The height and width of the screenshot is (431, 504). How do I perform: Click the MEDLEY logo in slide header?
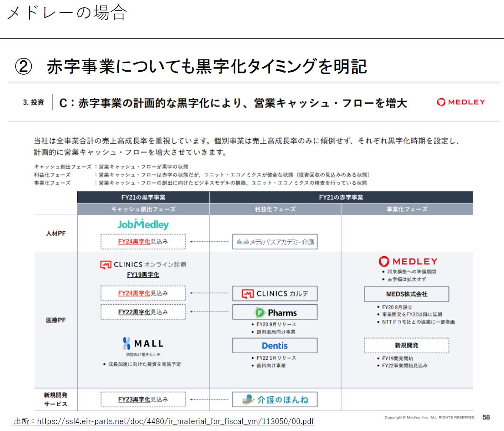pyautogui.click(x=461, y=102)
